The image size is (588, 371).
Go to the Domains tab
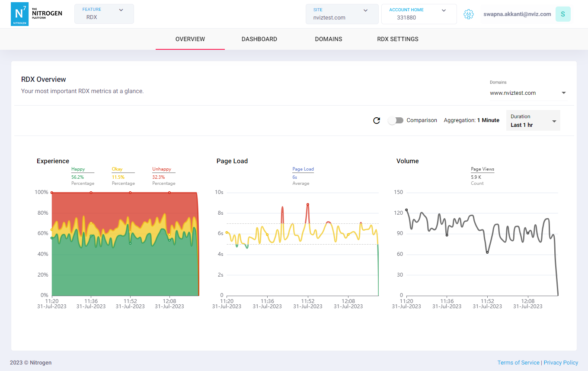(328, 39)
